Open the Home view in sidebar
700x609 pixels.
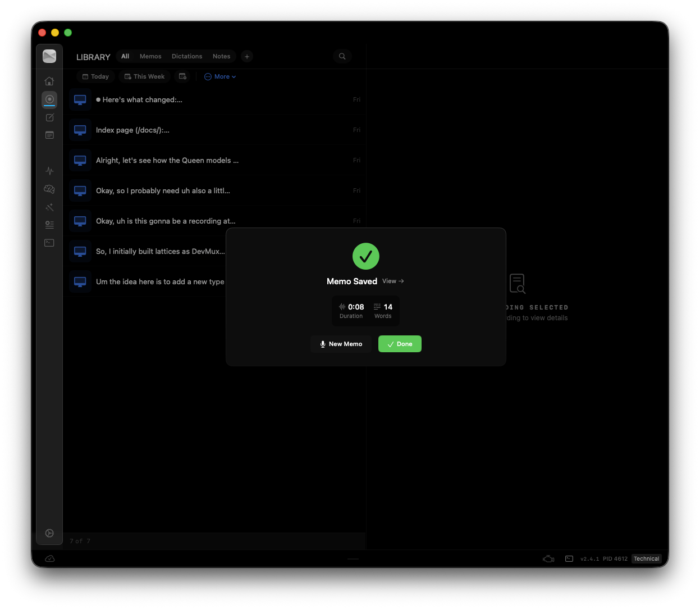tap(49, 81)
